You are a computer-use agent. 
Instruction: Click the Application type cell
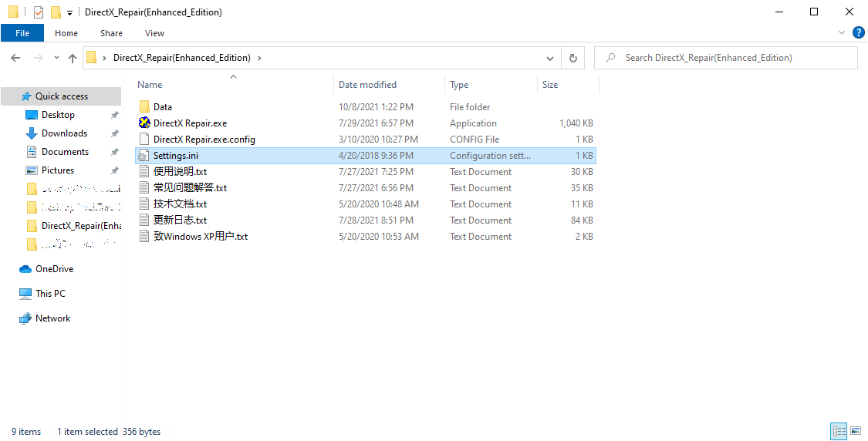473,123
